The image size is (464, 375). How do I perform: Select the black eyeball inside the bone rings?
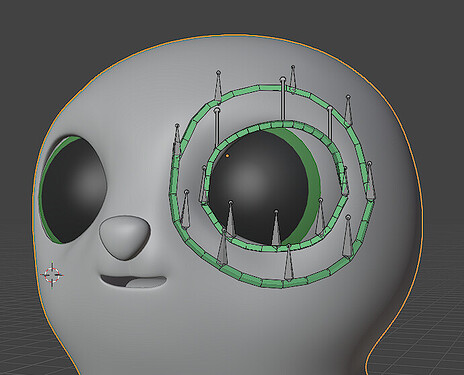click(258, 187)
